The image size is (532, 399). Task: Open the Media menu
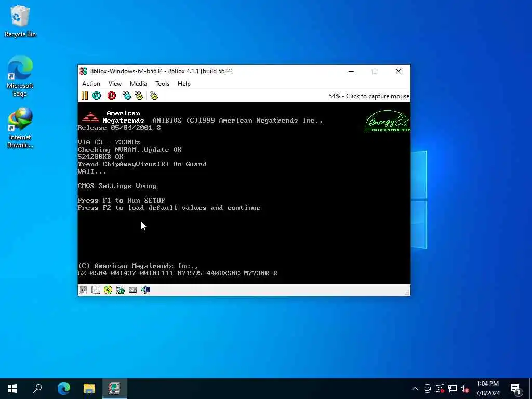pos(138,84)
